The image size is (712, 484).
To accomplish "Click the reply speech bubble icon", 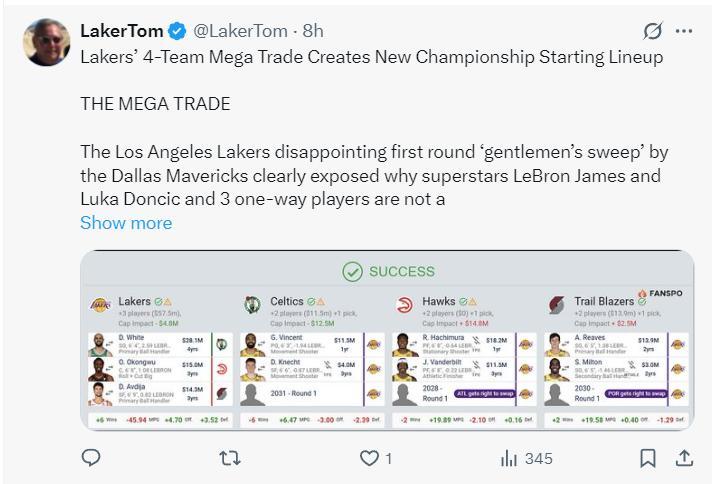I will (91, 458).
